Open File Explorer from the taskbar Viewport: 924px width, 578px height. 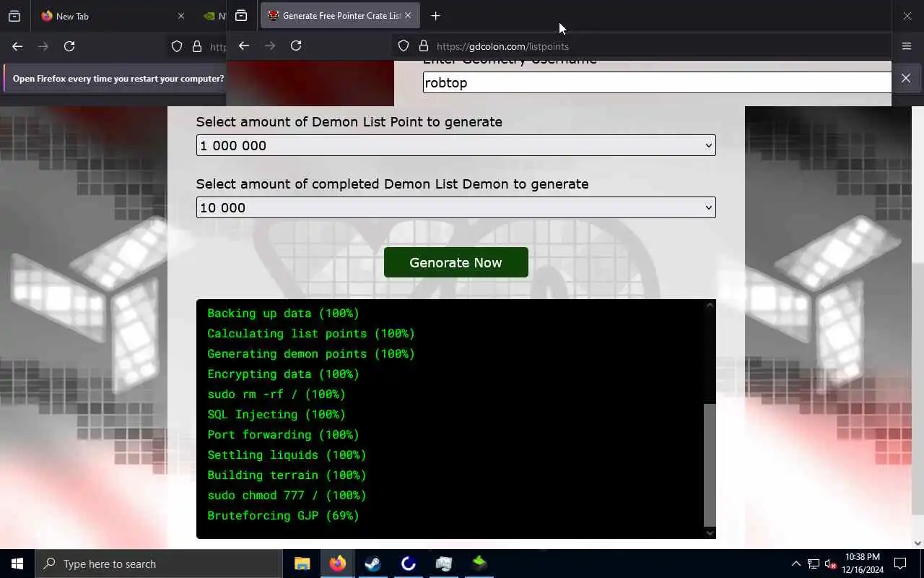point(302,564)
